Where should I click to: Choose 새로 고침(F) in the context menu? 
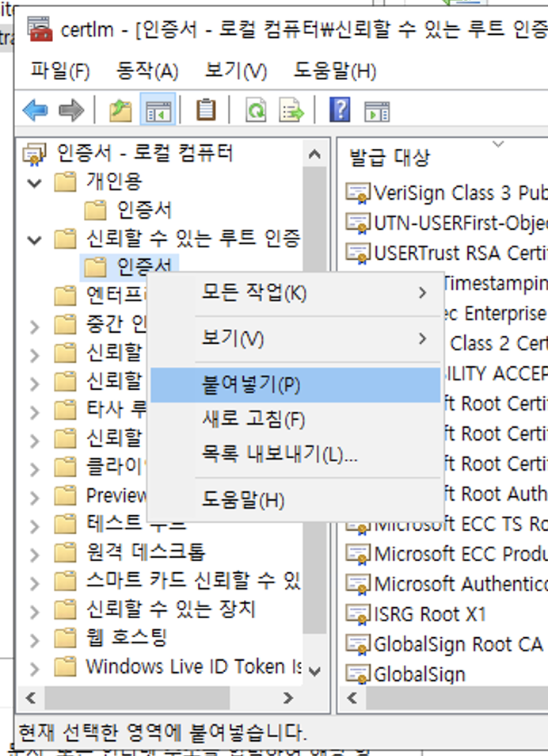click(295, 419)
